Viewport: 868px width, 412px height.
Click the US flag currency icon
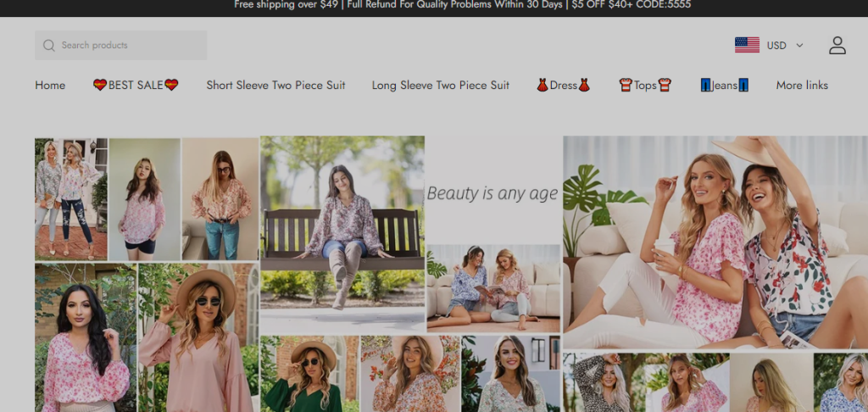[x=747, y=46]
